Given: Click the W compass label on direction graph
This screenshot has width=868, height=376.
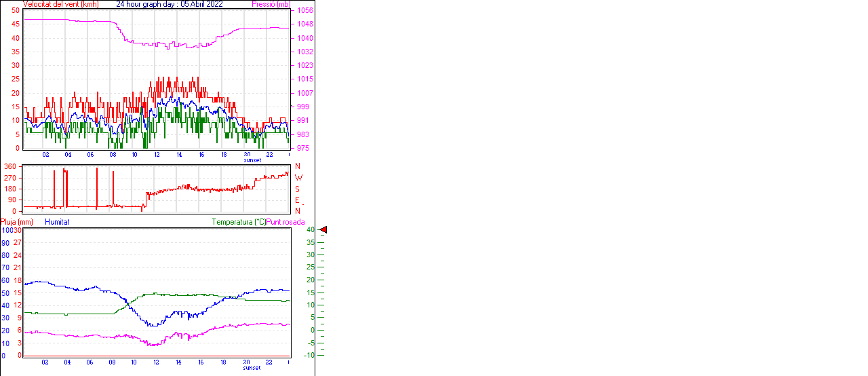Looking at the screenshot, I should coord(298,178).
